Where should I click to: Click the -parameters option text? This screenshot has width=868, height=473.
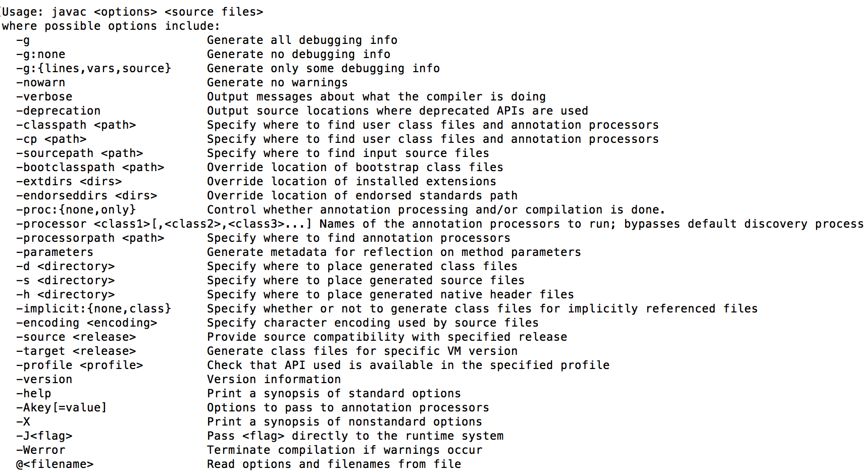point(55,252)
